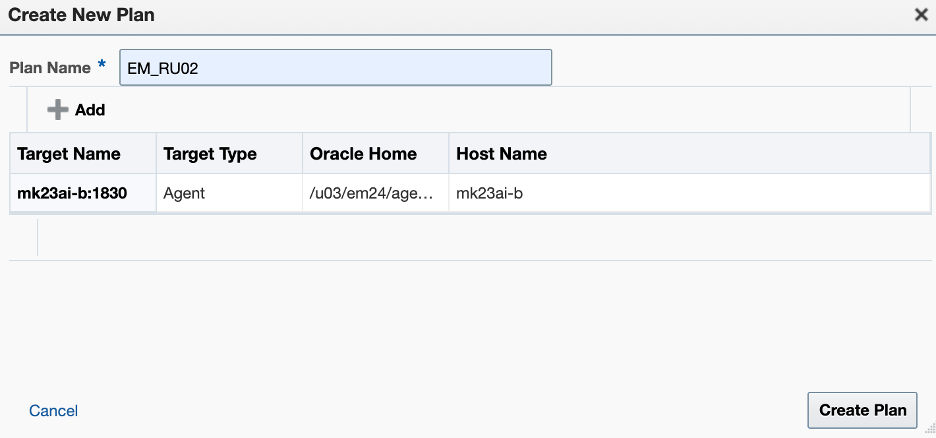Image resolution: width=936 pixels, height=438 pixels.
Task: Click the Create Plan button
Action: pyautogui.click(x=862, y=410)
